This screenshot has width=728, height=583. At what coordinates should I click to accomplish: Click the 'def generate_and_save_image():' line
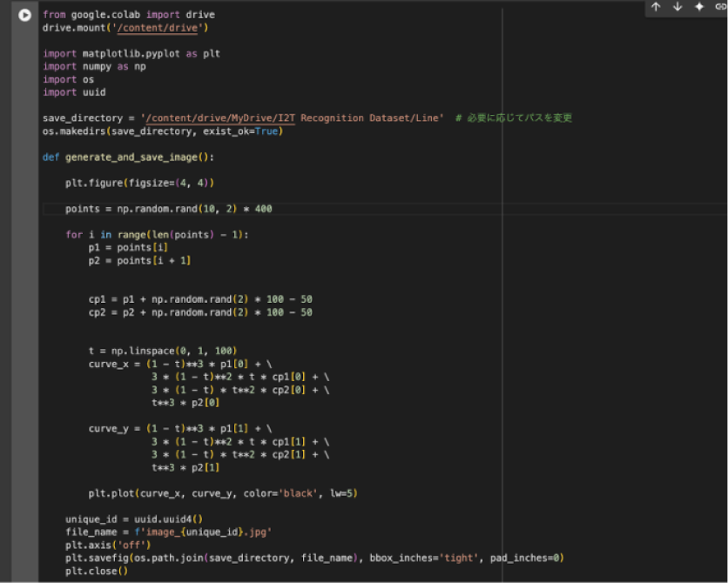(x=128, y=157)
